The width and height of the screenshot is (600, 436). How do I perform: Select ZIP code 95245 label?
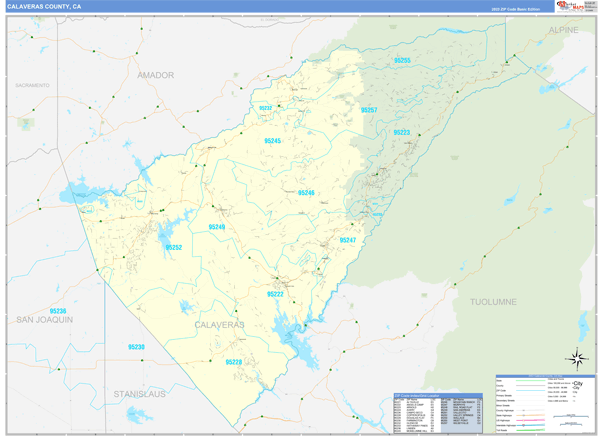pos(271,142)
